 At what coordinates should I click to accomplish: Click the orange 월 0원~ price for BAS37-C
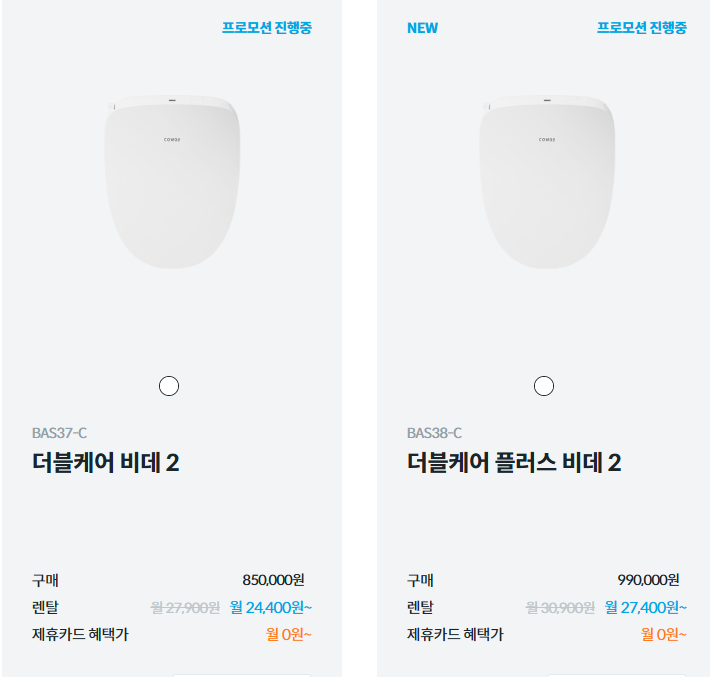click(289, 634)
